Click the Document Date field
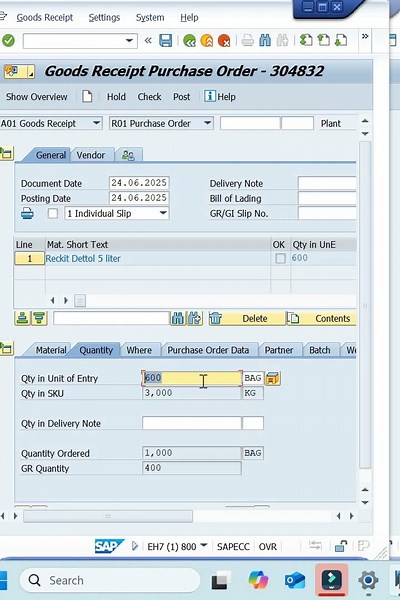 tap(139, 183)
